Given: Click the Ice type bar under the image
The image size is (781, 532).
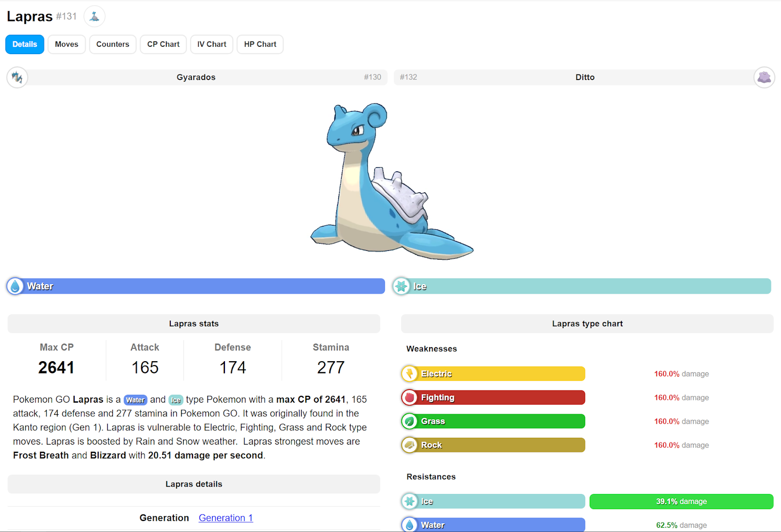Looking at the screenshot, I should (x=582, y=286).
